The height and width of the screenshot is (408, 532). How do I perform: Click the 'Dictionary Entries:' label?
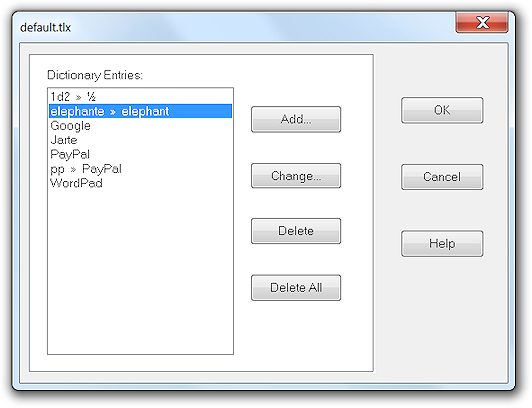pyautogui.click(x=95, y=75)
